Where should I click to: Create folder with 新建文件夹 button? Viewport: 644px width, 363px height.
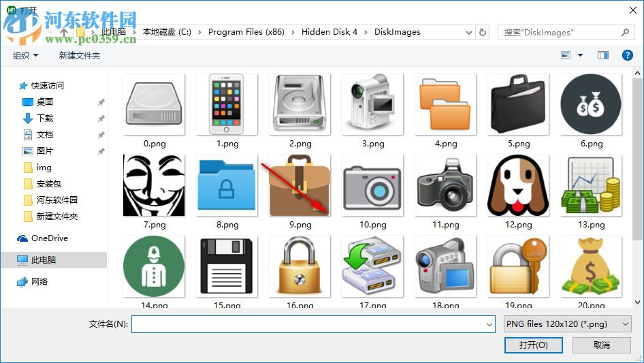(79, 55)
